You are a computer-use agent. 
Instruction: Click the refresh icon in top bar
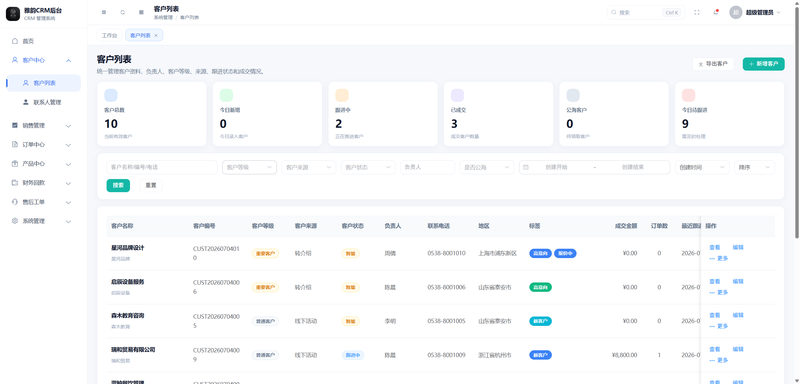click(x=122, y=12)
